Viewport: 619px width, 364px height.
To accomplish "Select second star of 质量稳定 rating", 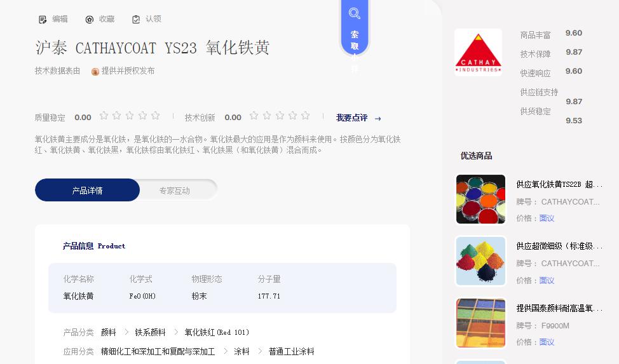I will point(117,116).
